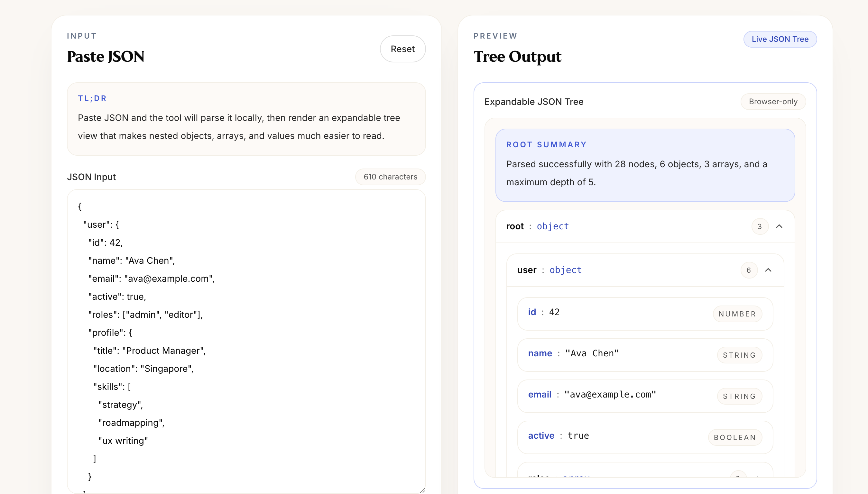The width and height of the screenshot is (868, 494).
Task: Click the 610 characters counter
Action: click(390, 177)
